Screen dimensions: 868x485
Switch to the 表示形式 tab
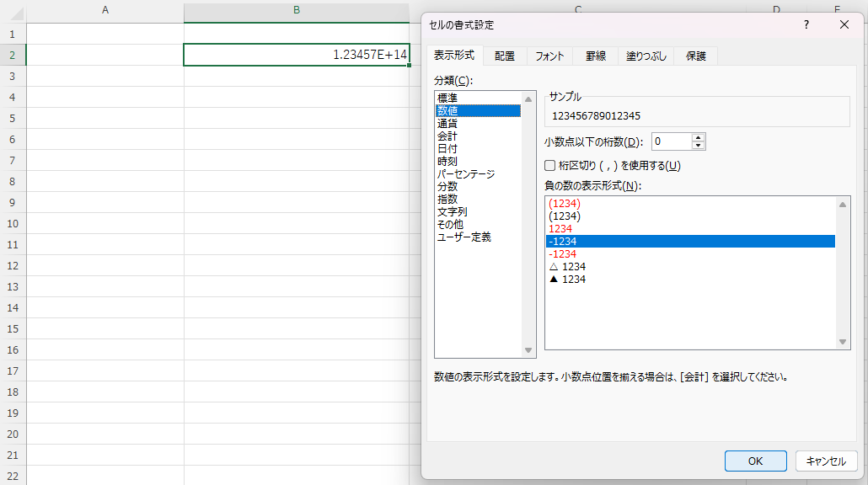point(454,56)
